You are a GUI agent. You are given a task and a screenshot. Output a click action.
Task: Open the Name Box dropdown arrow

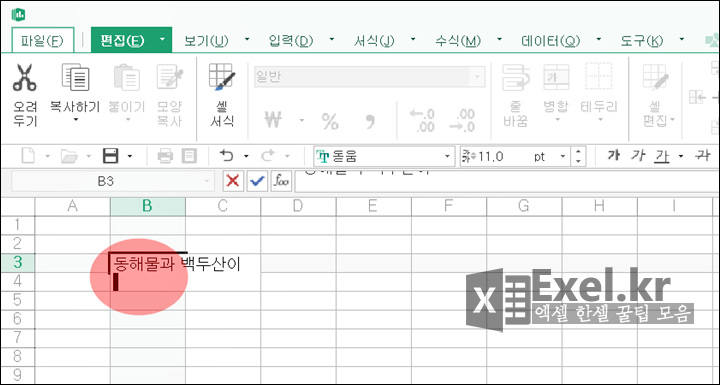pos(207,181)
